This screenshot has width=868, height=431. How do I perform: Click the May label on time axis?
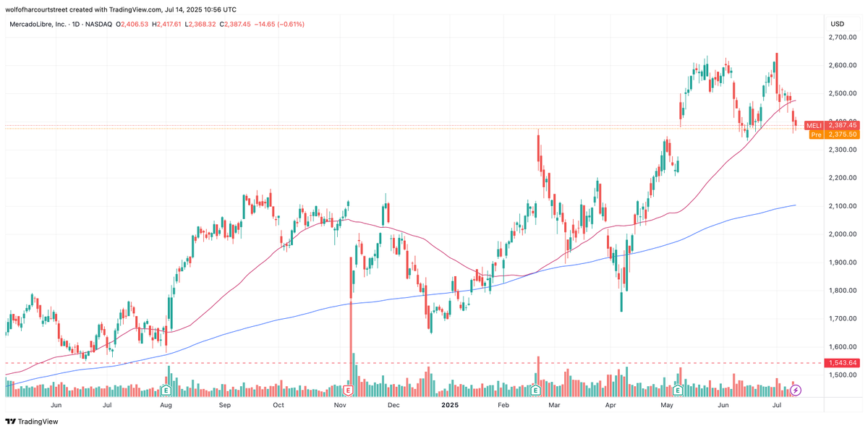tap(667, 406)
